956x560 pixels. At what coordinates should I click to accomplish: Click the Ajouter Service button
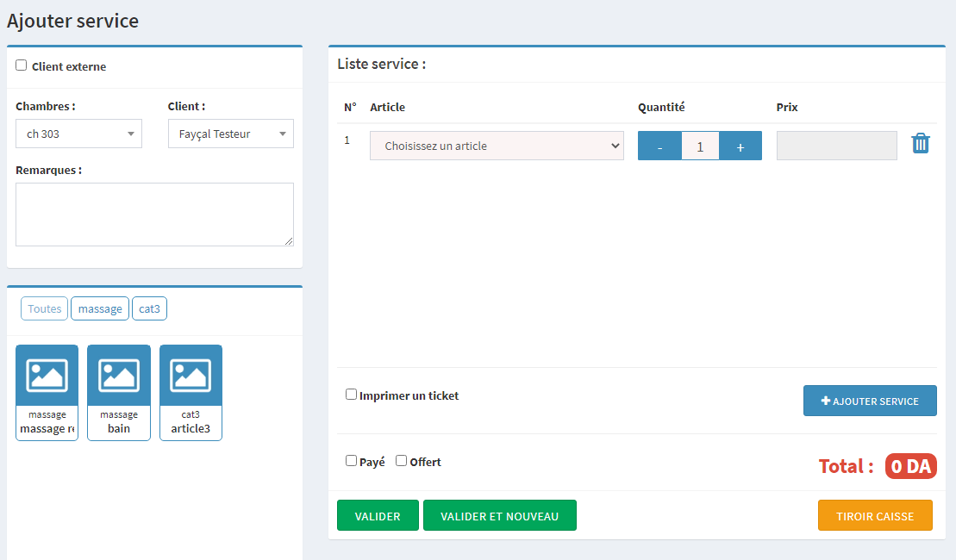870,401
